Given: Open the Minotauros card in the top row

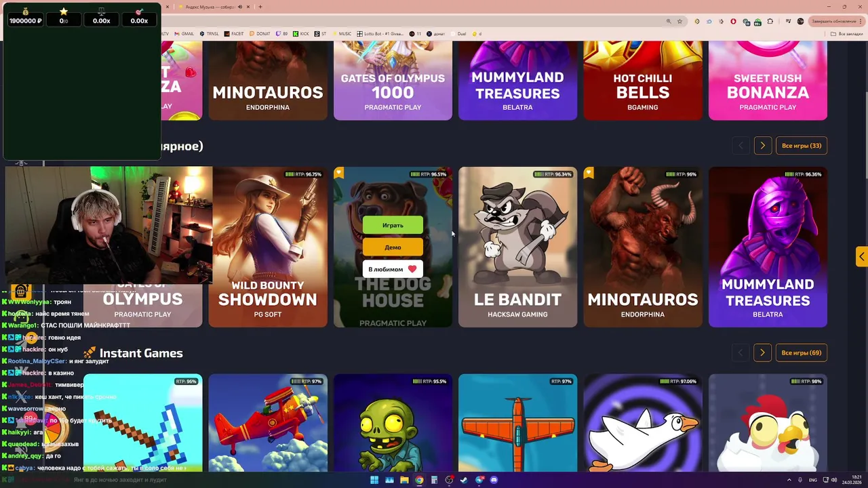Looking at the screenshot, I should pos(268,80).
